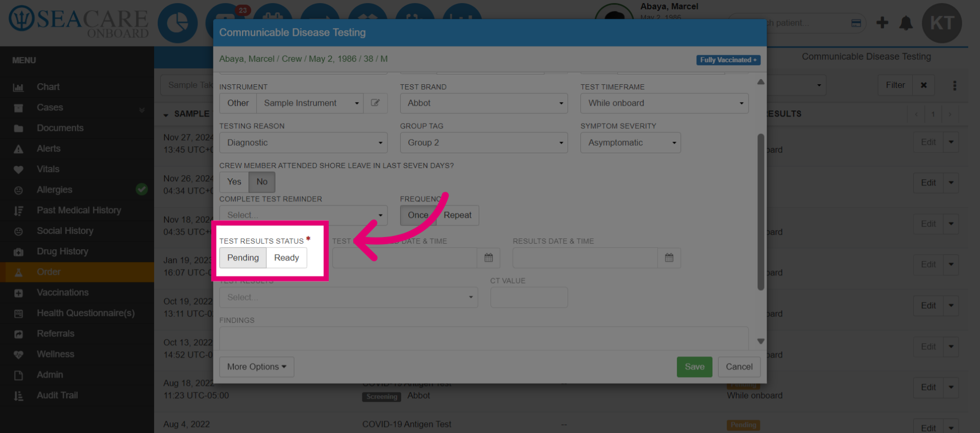
Task: Click the dialog scrollbar up arrow
Action: (x=761, y=82)
